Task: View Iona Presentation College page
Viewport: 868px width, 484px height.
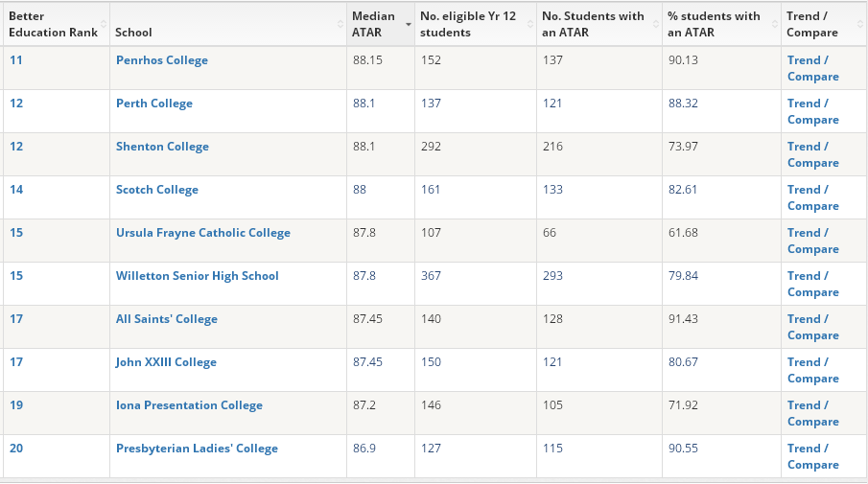Action: [x=189, y=405]
